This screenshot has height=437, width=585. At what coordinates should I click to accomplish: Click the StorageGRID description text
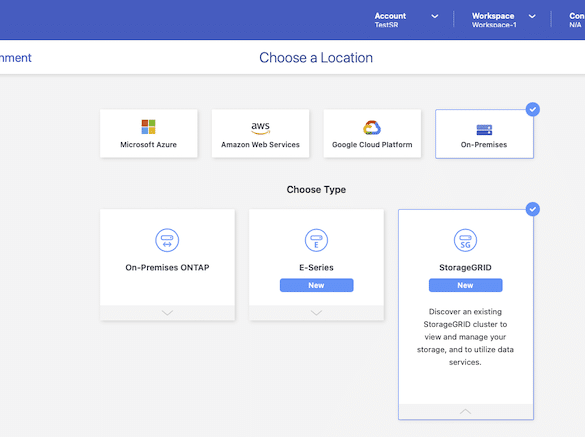pos(465,337)
